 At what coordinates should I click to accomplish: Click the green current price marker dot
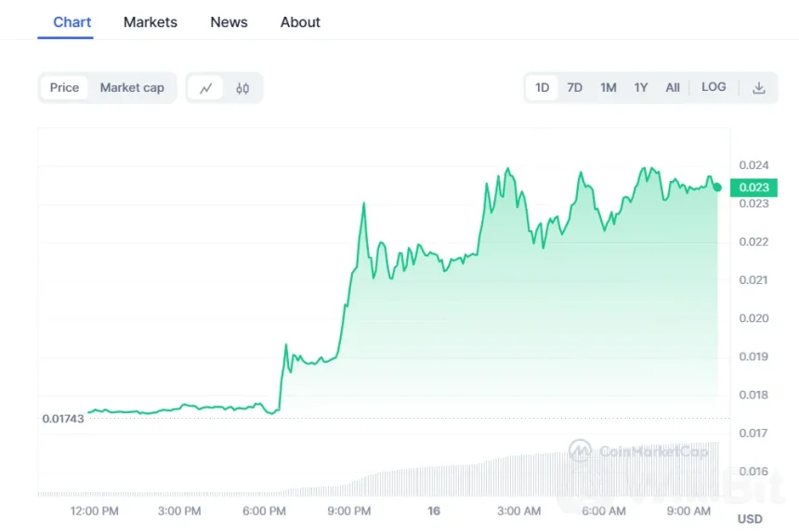(717, 188)
